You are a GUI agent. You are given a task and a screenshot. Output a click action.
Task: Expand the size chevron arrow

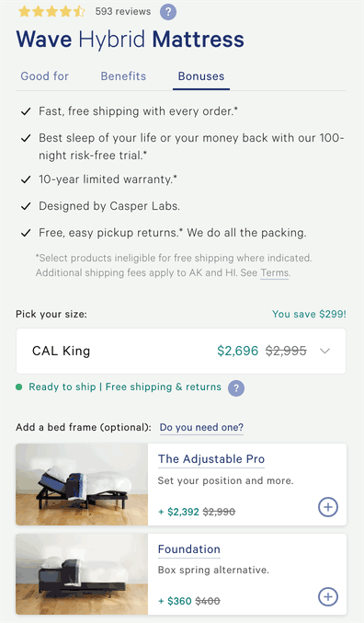click(x=324, y=351)
